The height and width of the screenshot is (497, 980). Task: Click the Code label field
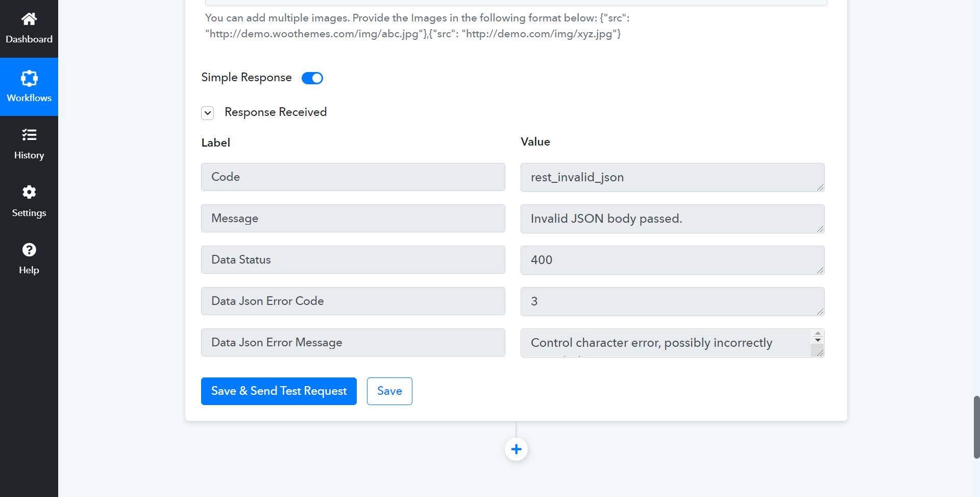pyautogui.click(x=353, y=177)
